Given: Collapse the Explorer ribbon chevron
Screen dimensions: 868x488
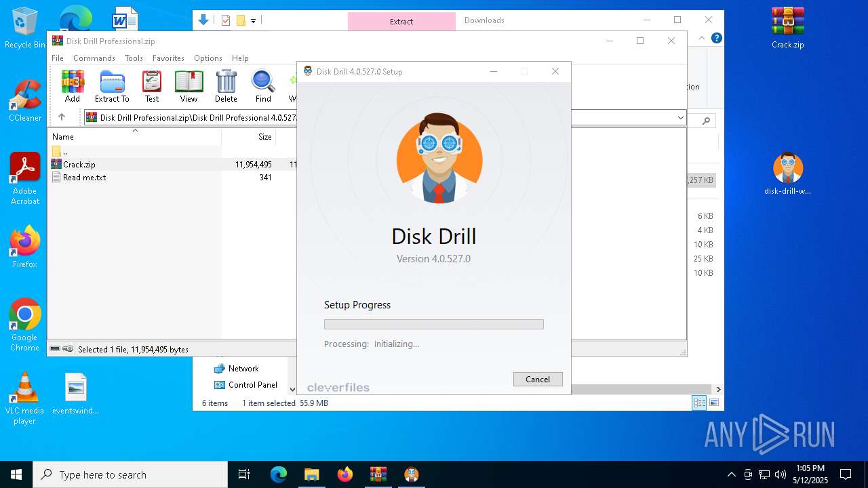Looking at the screenshot, I should pyautogui.click(x=702, y=39).
